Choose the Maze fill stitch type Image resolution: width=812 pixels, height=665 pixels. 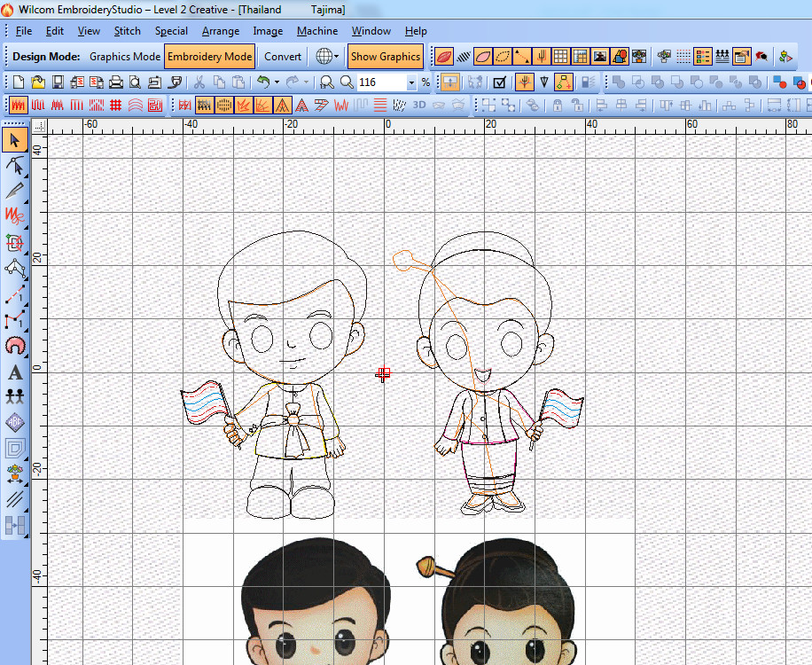(155, 106)
